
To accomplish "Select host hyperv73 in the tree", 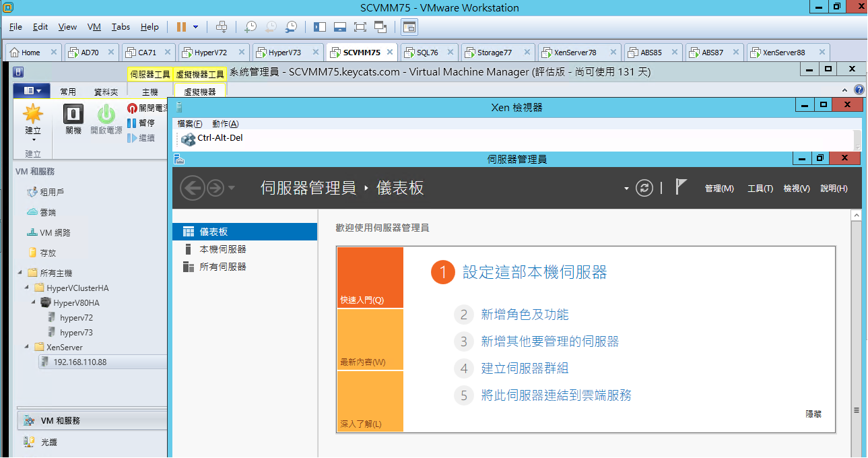I will 70,332.
